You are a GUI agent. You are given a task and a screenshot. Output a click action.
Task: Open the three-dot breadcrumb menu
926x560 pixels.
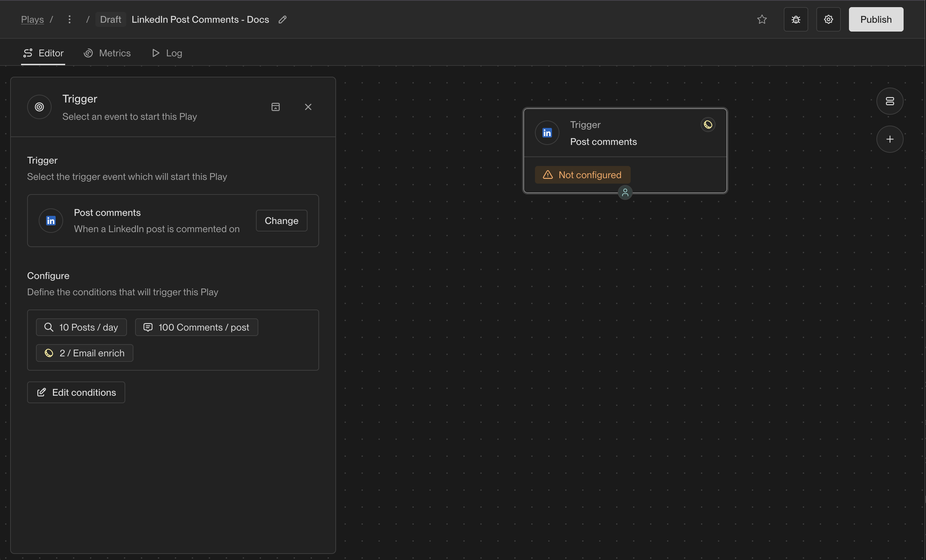[x=70, y=20]
